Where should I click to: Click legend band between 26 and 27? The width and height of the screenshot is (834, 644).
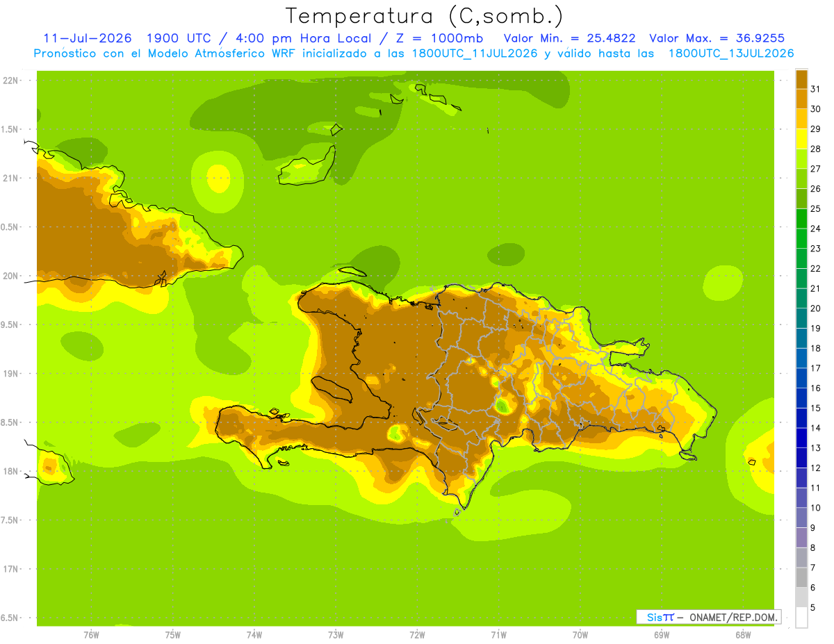(801, 179)
